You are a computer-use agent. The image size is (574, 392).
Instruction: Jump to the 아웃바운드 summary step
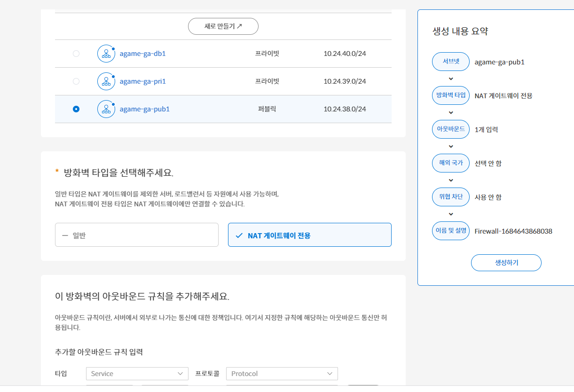coord(451,129)
